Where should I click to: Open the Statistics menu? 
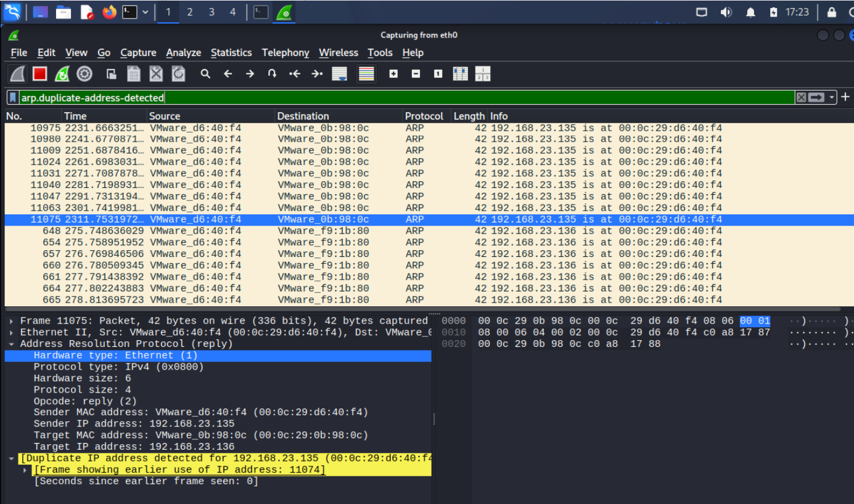[x=231, y=53]
